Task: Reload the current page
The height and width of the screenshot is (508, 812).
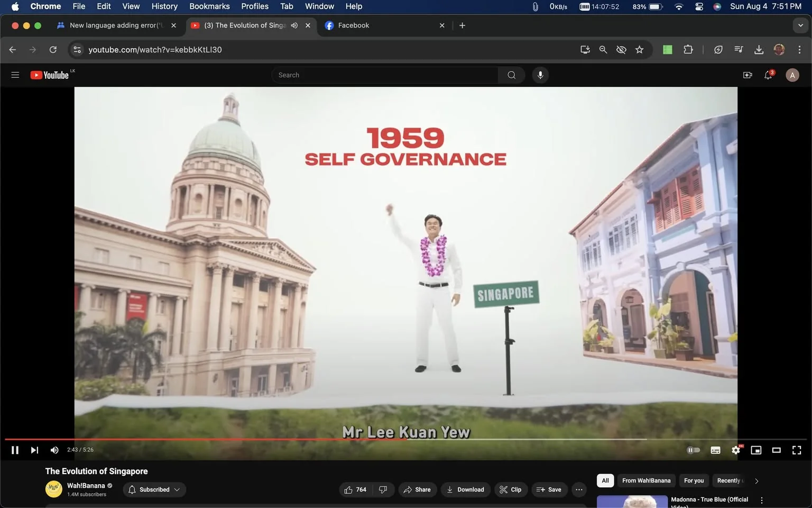Action: 53,49
